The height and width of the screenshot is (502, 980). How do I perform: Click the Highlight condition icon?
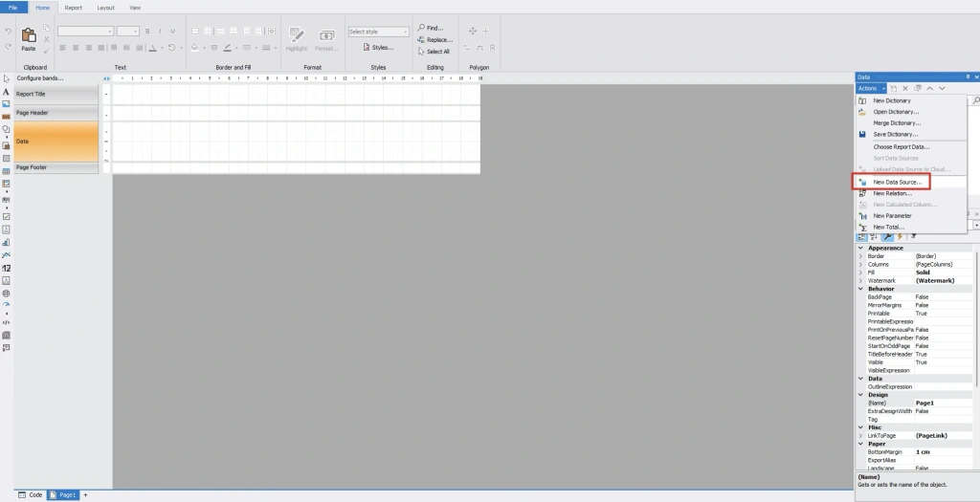[297, 35]
